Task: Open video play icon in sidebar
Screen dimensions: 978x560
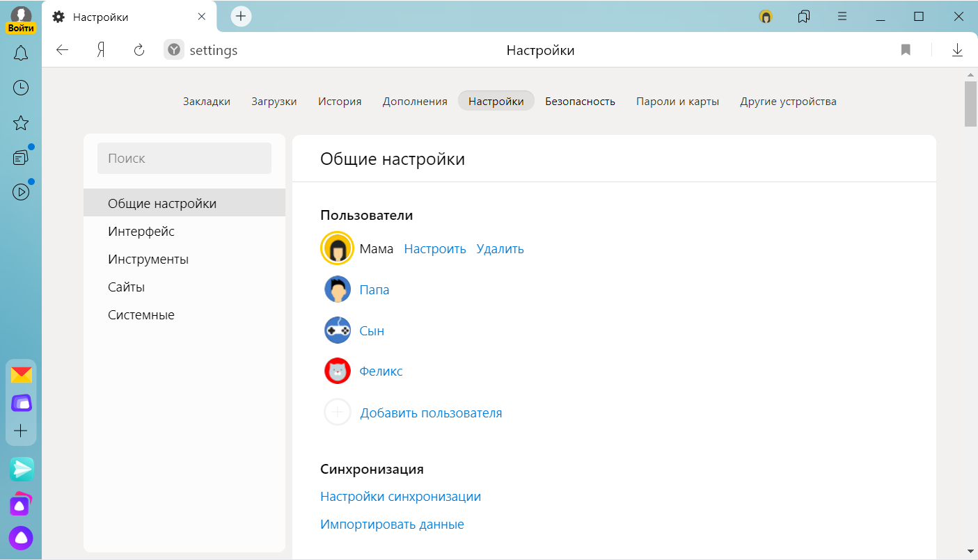Action: coord(21,192)
